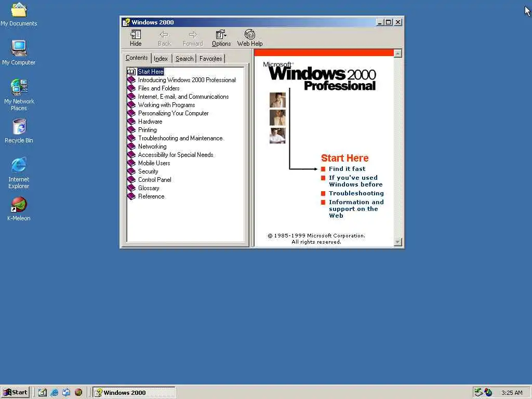Open the Find it fast link
532x399 pixels.
[347, 169]
